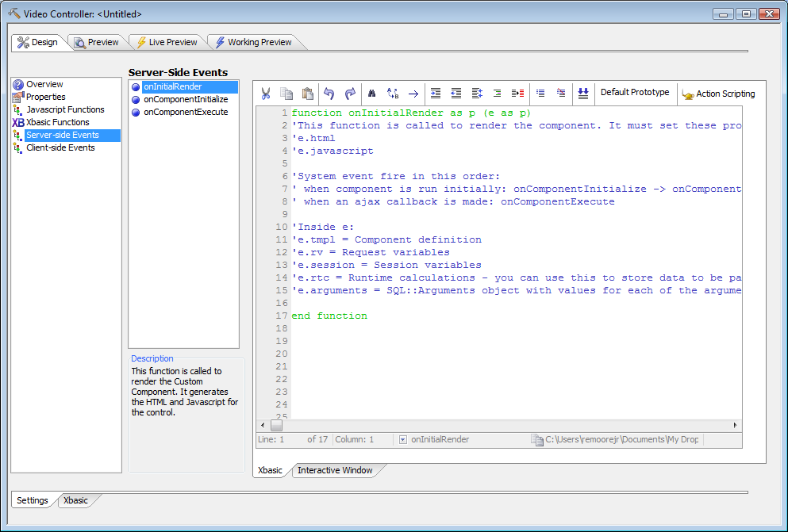Open Action Scripting with genie lamp button
Viewport: 788px width, 532px height.
[x=719, y=94]
